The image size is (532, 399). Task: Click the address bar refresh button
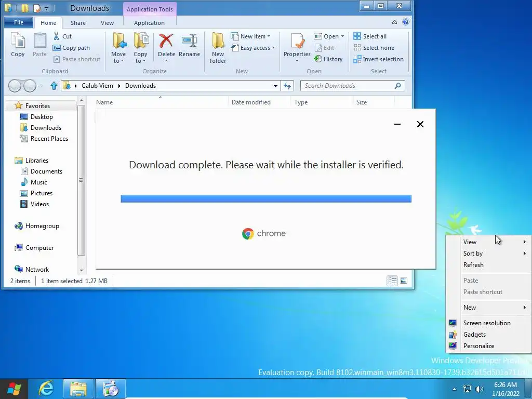tap(287, 86)
